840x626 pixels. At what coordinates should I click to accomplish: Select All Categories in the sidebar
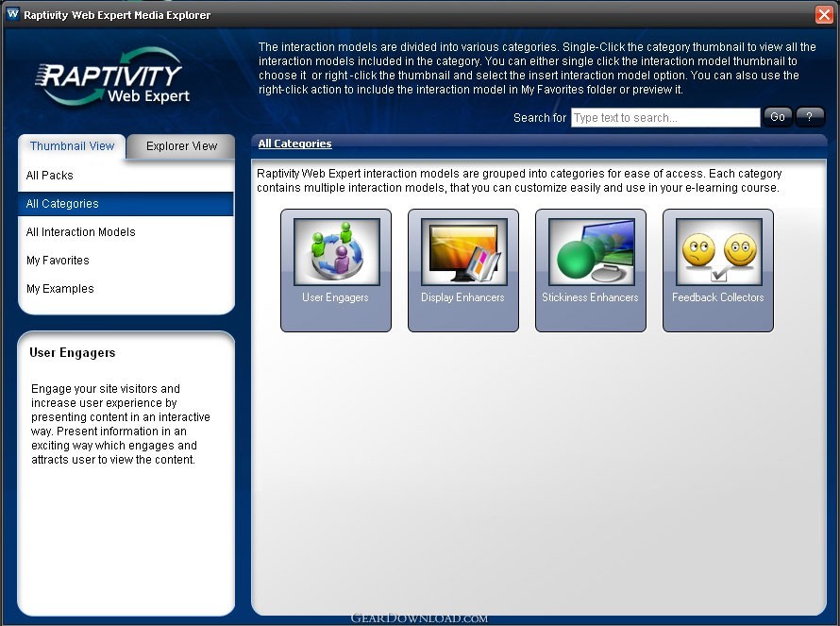pos(126,204)
